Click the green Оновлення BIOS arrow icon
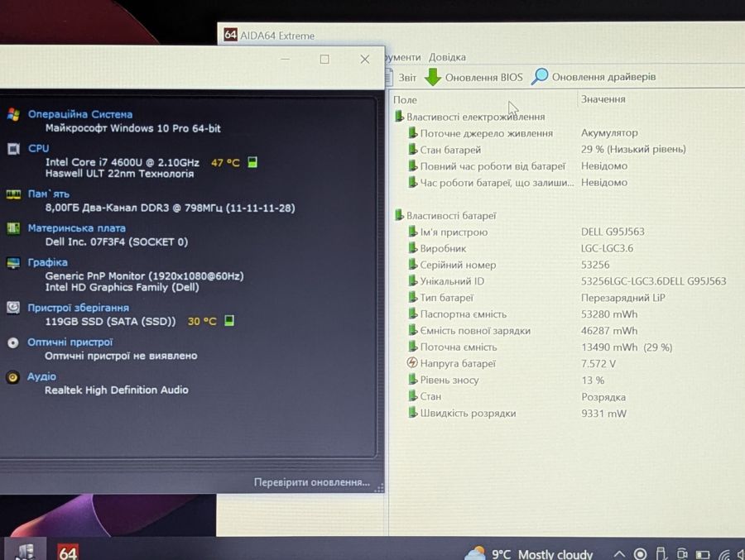This screenshot has width=745, height=560. (x=432, y=77)
